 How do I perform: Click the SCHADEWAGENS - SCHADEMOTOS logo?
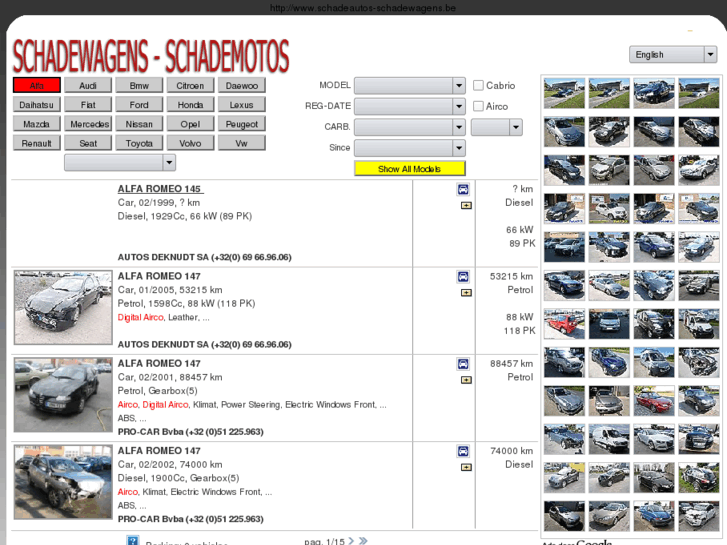[151, 56]
